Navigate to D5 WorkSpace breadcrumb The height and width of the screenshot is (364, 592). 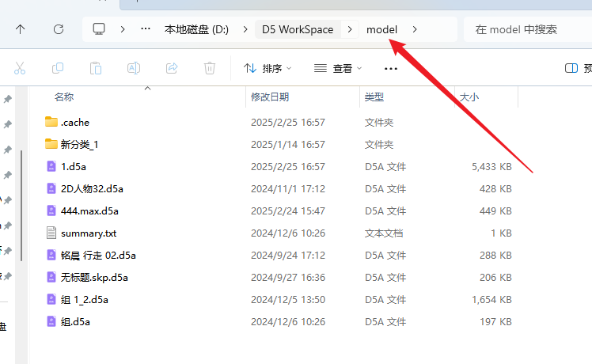298,29
